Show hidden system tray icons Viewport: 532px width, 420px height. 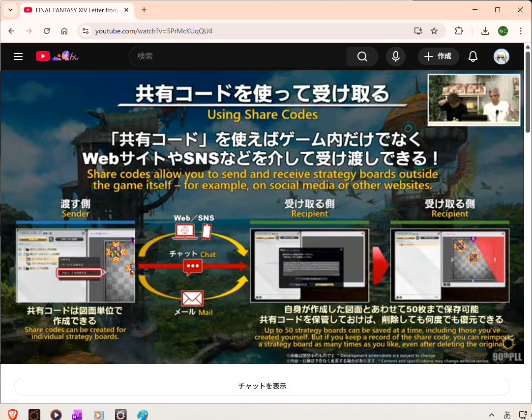(491, 415)
